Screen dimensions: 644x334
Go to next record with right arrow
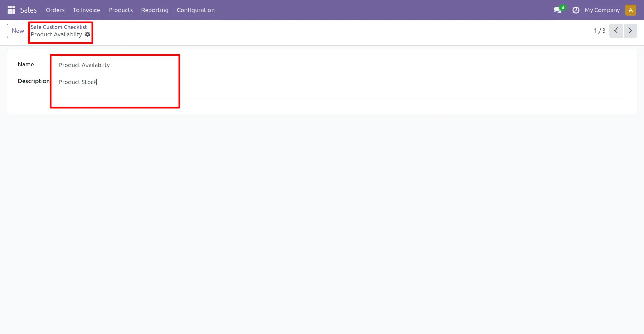pos(630,31)
